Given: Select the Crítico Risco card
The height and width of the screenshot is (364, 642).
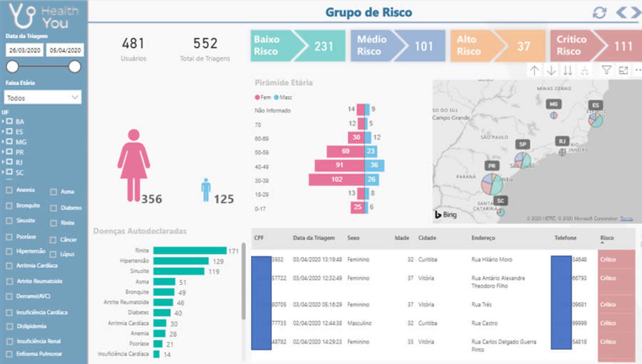Looking at the screenshot, I should tap(596, 46).
